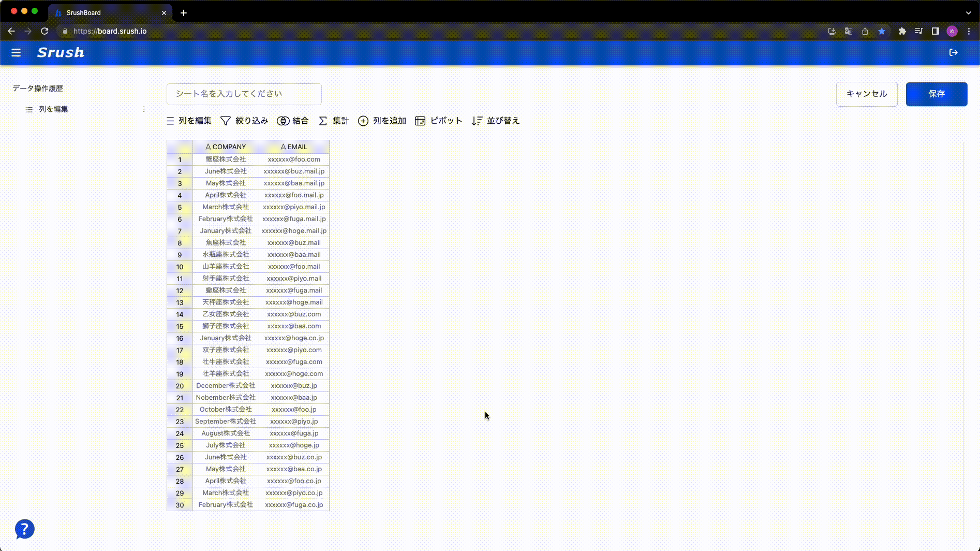Open the help question mark bubble
This screenshot has width=980, height=551.
tap(24, 529)
